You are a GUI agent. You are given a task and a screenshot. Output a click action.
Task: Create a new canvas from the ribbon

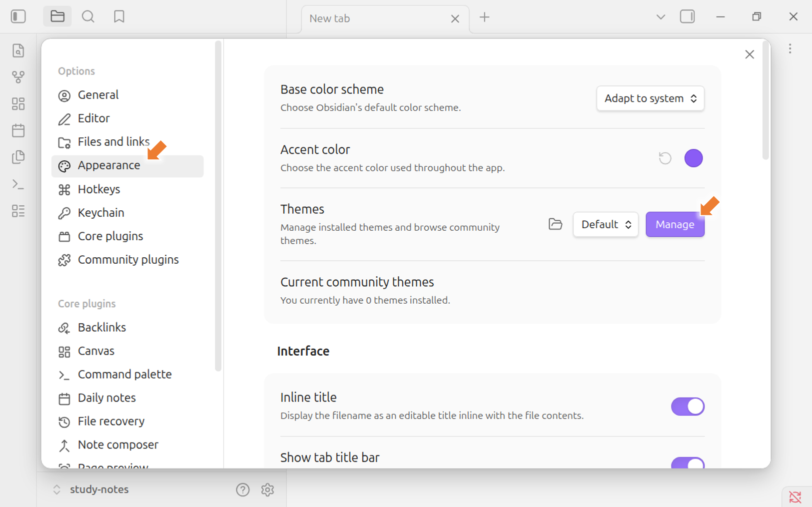tap(18, 104)
